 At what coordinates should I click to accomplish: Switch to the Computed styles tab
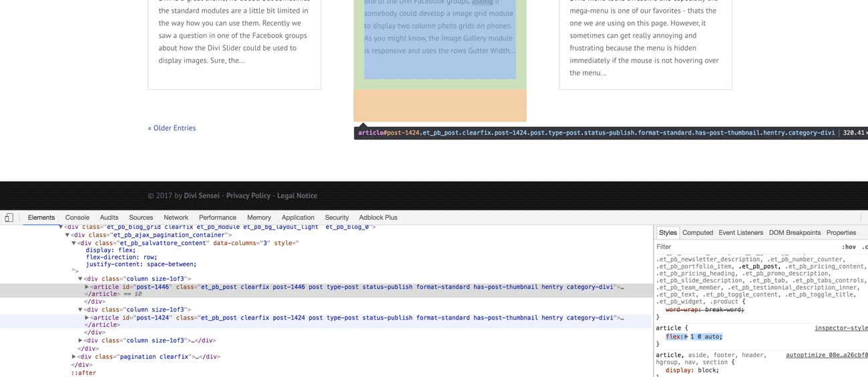tap(697, 233)
